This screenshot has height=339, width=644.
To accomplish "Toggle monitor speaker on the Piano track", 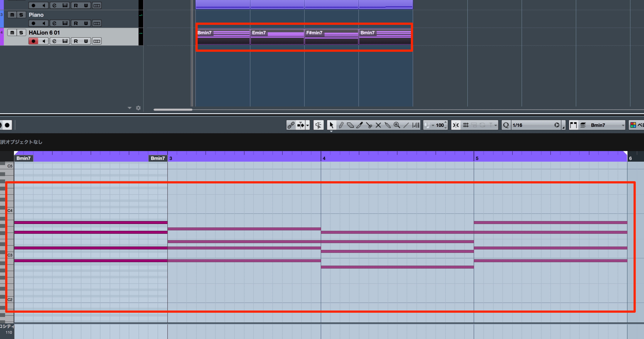I will click(44, 23).
